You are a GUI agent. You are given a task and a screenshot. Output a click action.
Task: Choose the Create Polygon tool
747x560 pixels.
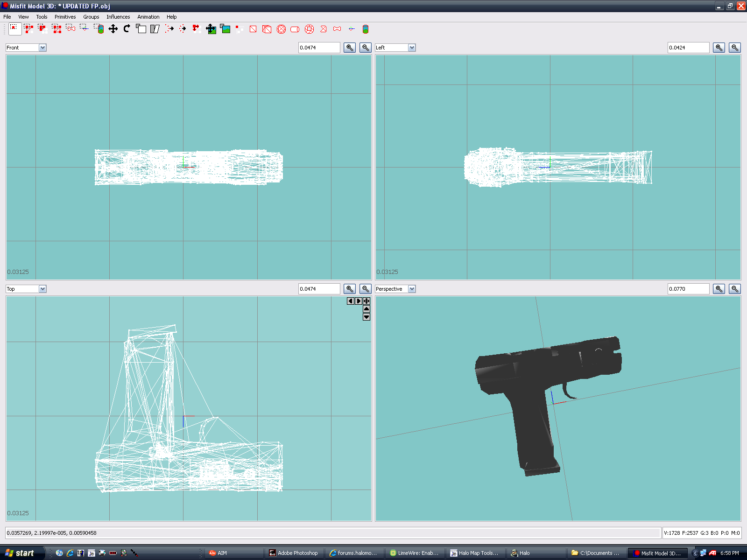[x=323, y=29]
